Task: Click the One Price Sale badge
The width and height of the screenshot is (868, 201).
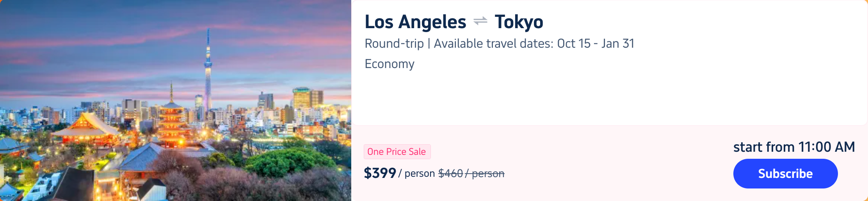Action: click(397, 152)
